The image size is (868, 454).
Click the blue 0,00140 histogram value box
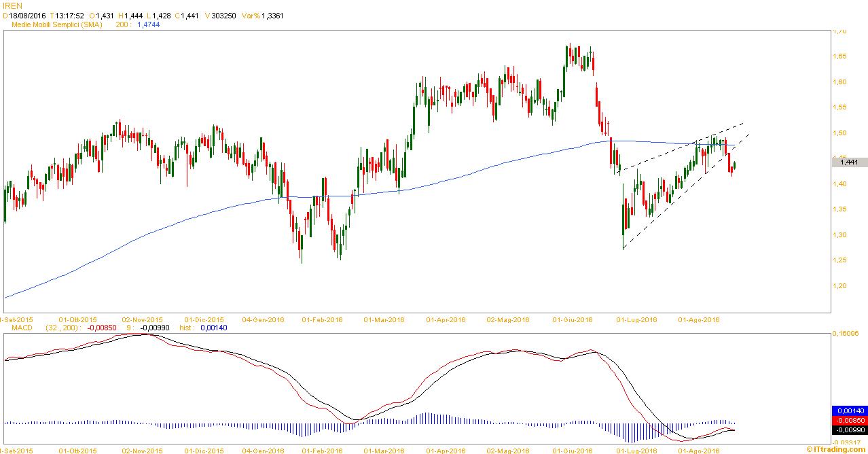click(848, 411)
